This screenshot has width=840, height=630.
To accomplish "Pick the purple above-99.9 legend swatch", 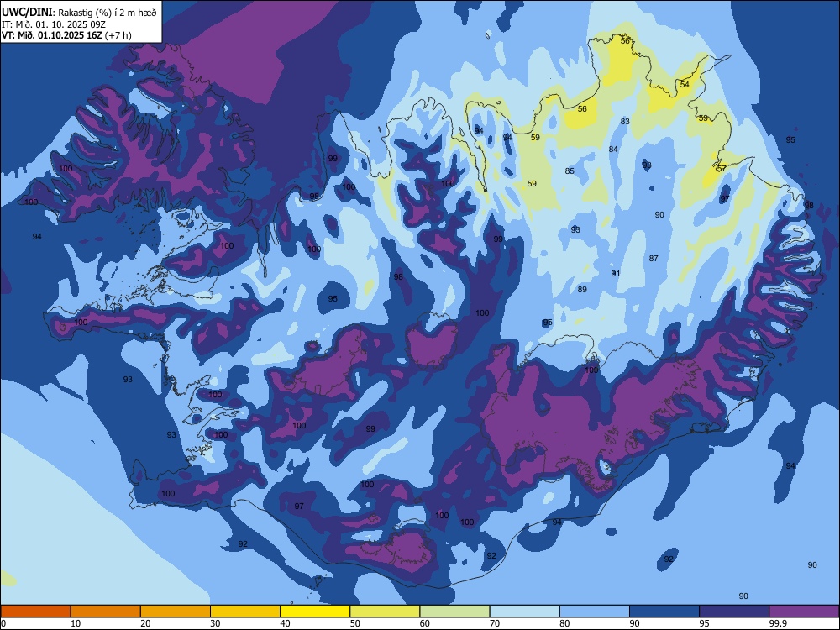I will click(x=804, y=612).
